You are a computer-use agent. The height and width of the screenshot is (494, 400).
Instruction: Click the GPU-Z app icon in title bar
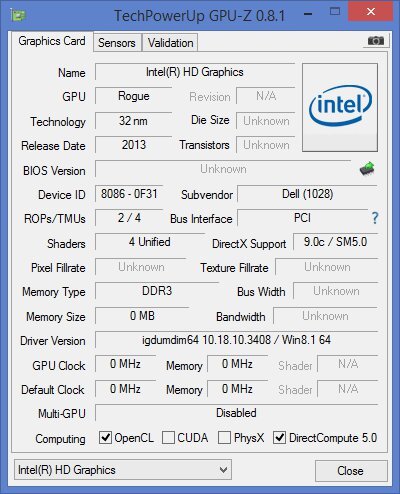[x=18, y=15]
